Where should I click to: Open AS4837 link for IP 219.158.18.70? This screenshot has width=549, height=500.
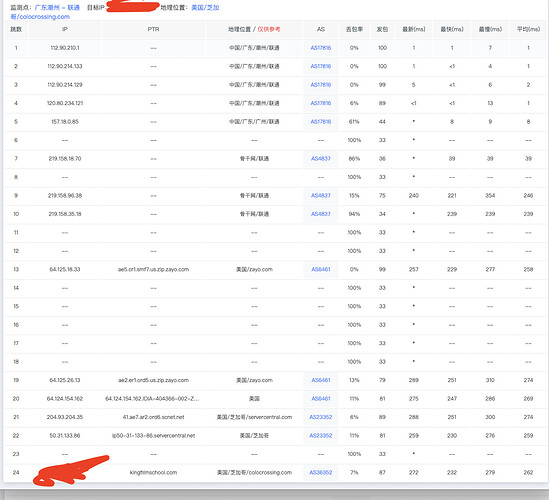click(321, 159)
